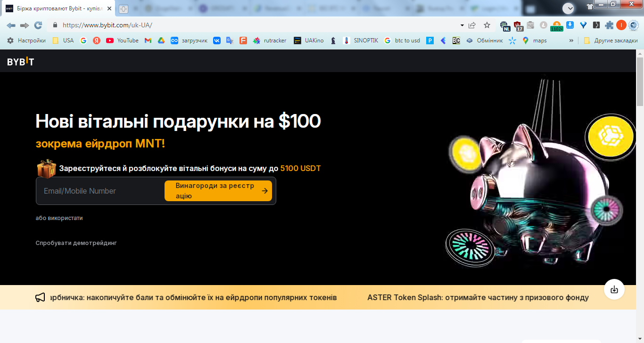Screen dimensions: 644x343
Task: Open the Bitcoin price extension
Action: (557, 26)
